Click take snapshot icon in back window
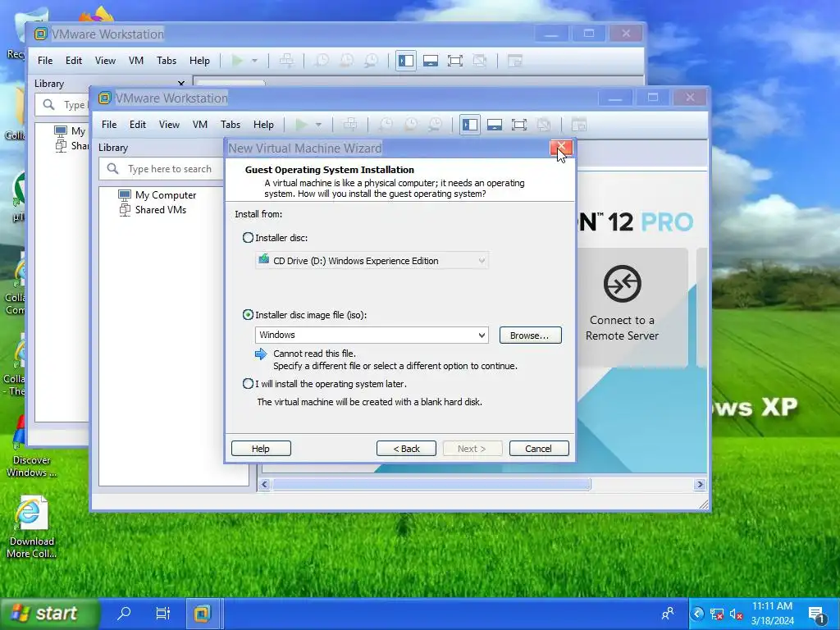840x630 pixels. click(x=322, y=61)
